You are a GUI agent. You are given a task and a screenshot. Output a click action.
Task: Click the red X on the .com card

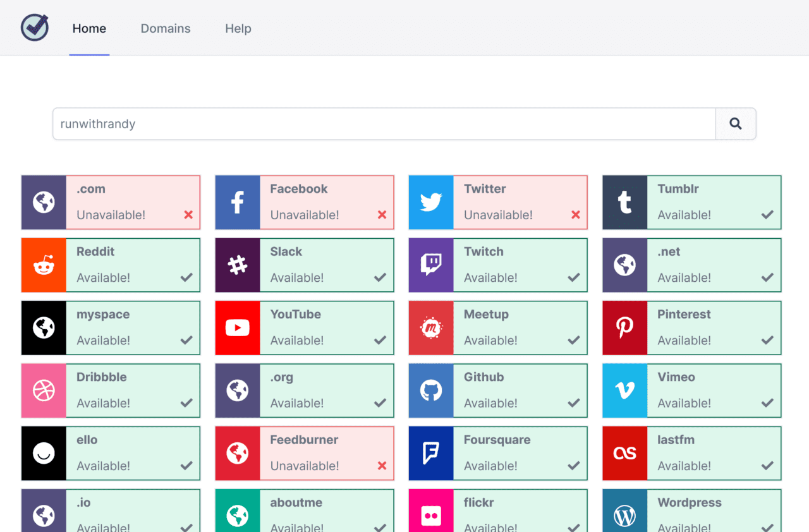click(188, 215)
